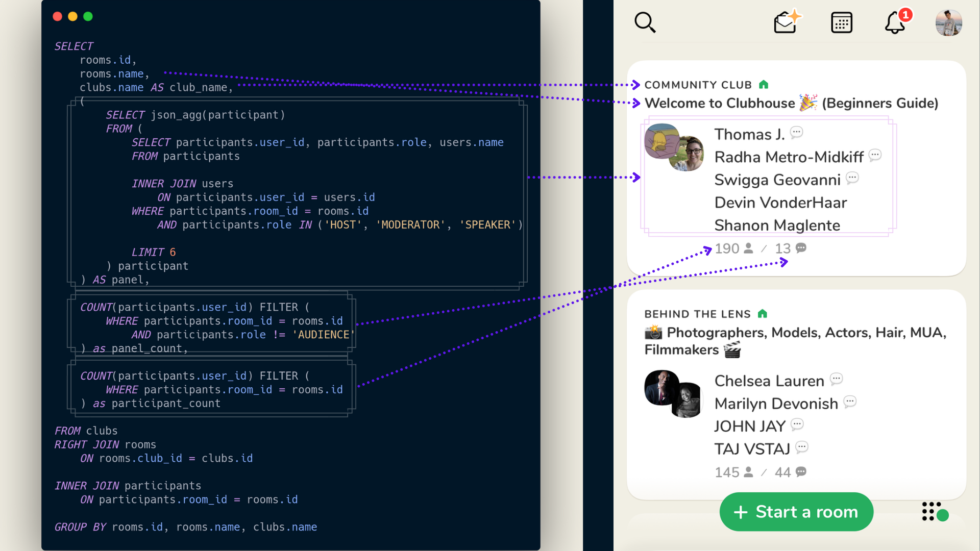
Task: Select speaker Swigga Geovanni
Action: (777, 180)
